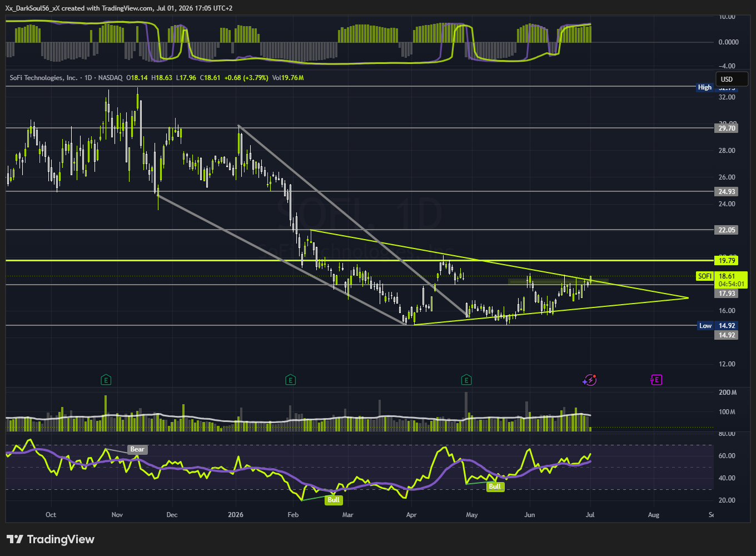Select the 24.93 horizontal line price label
Screen dimensions: 756x556
click(x=727, y=192)
